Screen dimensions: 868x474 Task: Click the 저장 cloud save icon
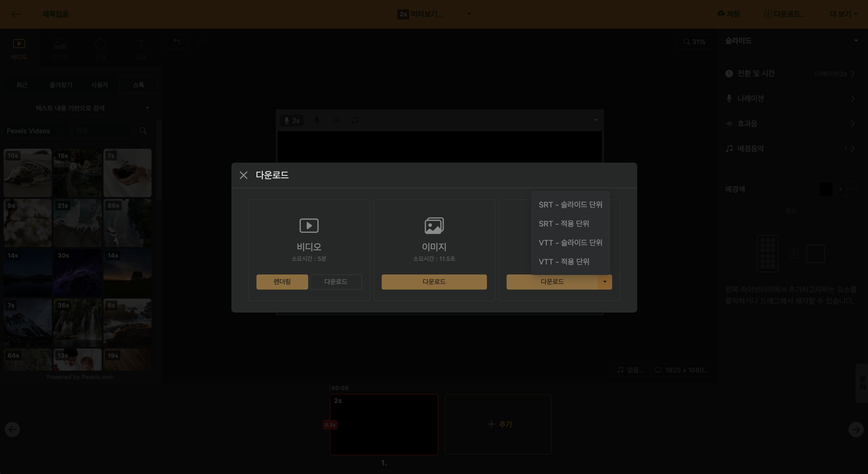click(721, 14)
